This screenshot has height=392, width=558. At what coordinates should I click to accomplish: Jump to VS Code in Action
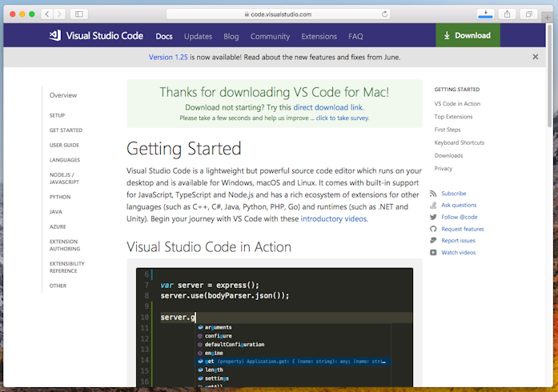(457, 103)
